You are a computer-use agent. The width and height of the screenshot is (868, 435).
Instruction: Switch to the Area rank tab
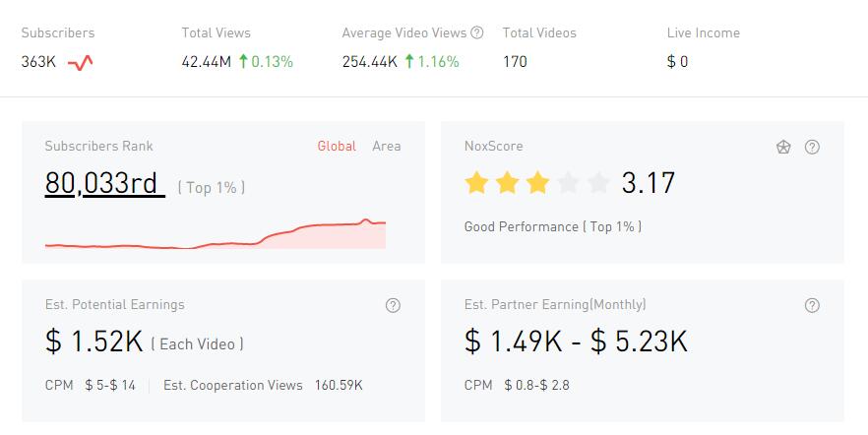click(387, 146)
